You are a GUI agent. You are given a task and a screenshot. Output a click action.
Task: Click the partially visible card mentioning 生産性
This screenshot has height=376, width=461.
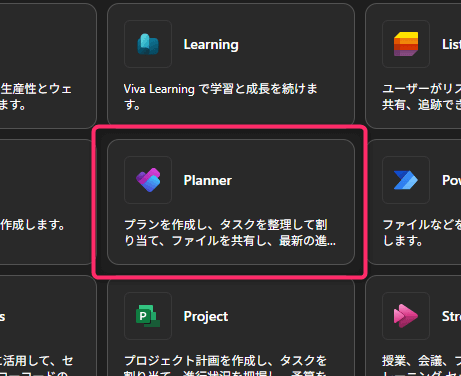[48, 66]
